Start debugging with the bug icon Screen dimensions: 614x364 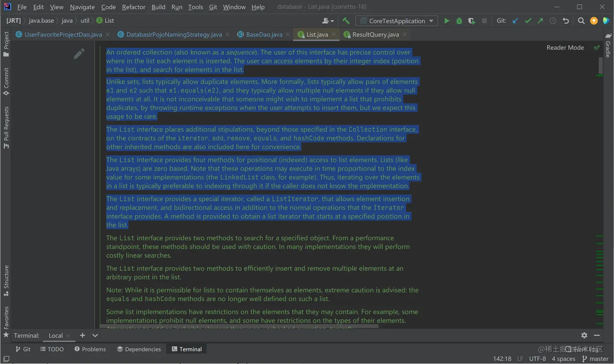click(x=459, y=21)
